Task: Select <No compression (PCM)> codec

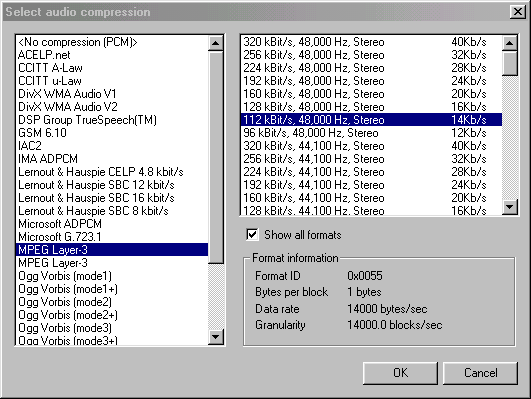Action: [112, 42]
